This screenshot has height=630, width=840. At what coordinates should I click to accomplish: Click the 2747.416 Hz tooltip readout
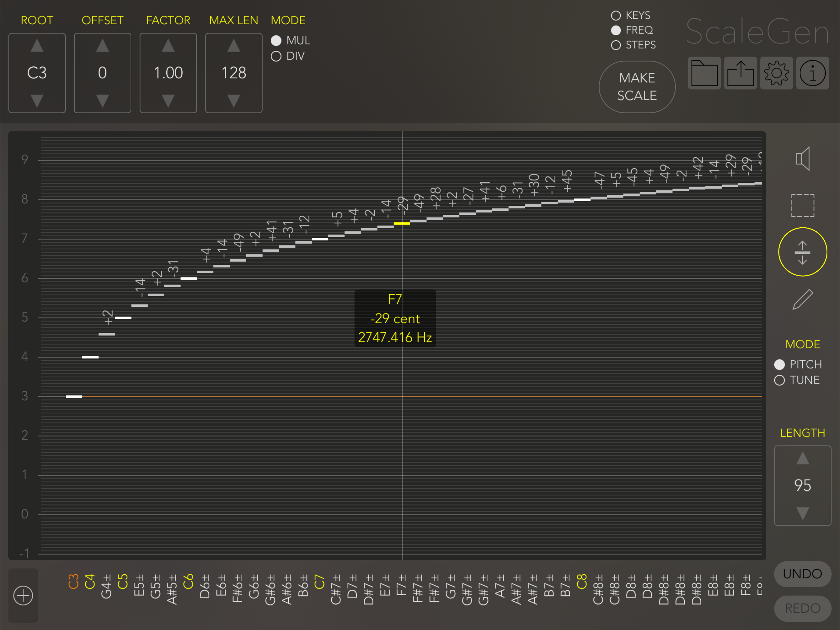coord(395,337)
